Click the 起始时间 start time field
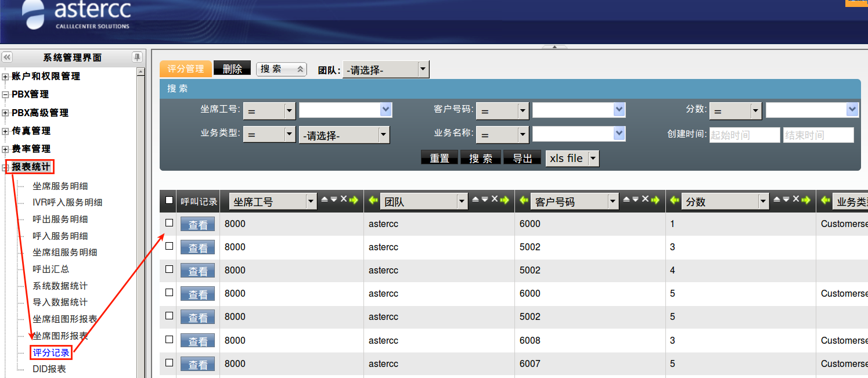 (744, 135)
